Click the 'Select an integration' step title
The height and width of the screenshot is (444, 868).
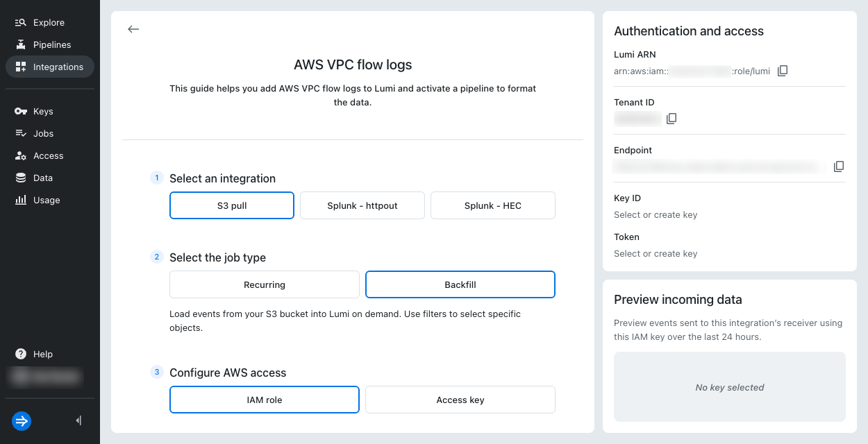[x=222, y=178]
